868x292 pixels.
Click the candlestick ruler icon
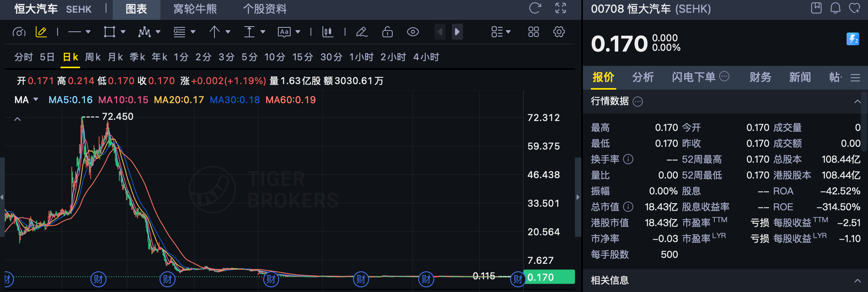pyautogui.click(x=328, y=32)
